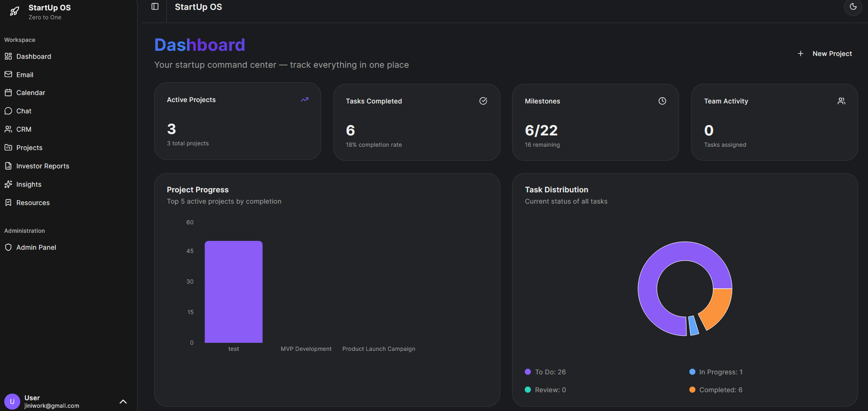The height and width of the screenshot is (411, 868).
Task: Click the users icon on Team Activity
Action: [841, 101]
